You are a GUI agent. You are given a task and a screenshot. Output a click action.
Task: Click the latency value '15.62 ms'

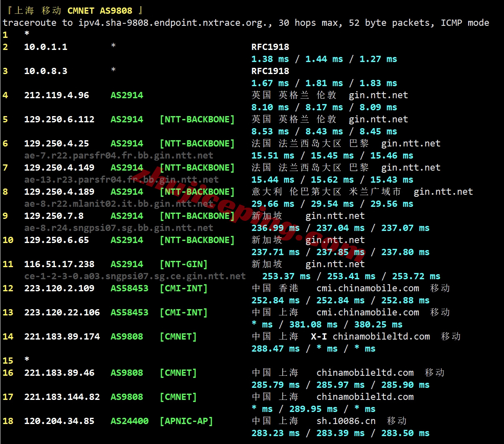pos(333,180)
